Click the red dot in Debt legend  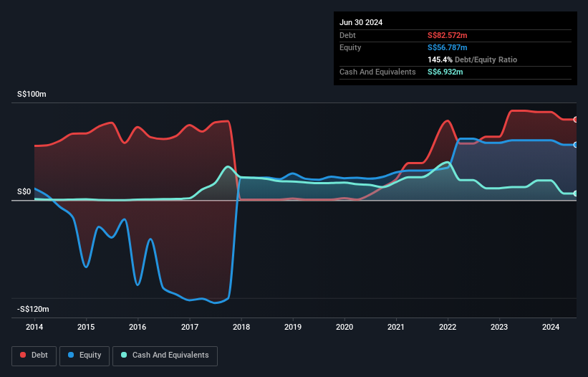[23, 355]
